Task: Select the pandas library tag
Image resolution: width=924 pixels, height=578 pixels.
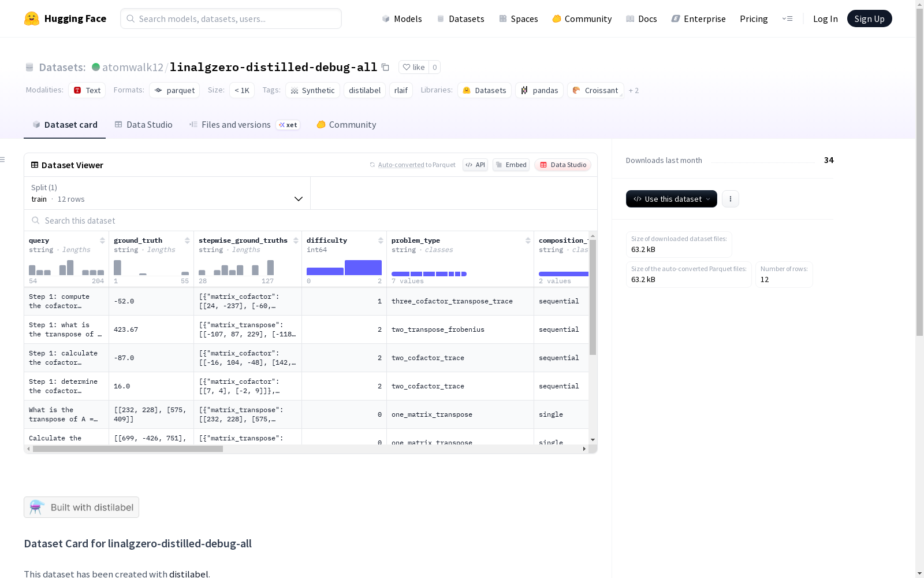Action: click(x=539, y=90)
